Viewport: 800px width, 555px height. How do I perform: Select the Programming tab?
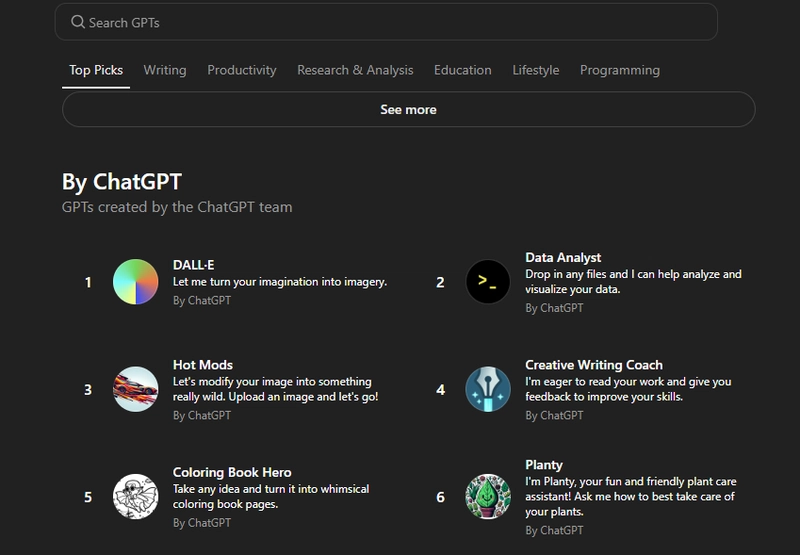(620, 70)
